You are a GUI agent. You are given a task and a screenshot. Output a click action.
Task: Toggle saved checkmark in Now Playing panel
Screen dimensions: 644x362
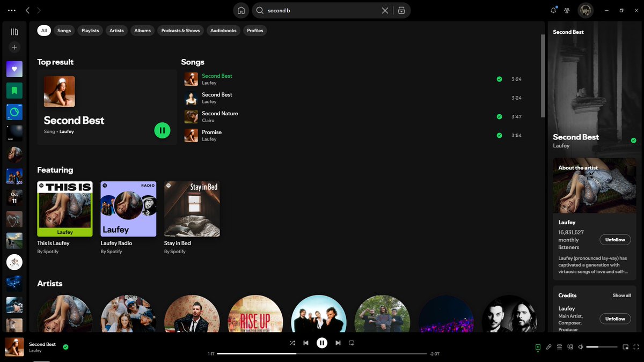(633, 141)
